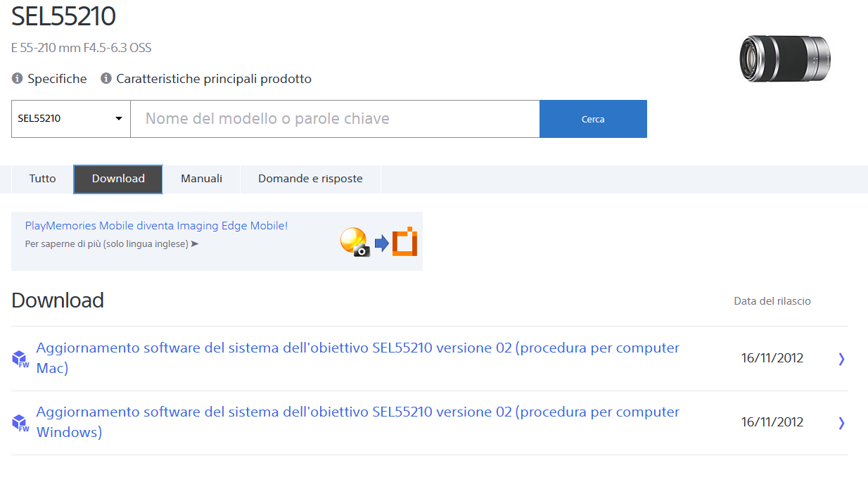
Task: Select the Download tab
Action: [118, 179]
